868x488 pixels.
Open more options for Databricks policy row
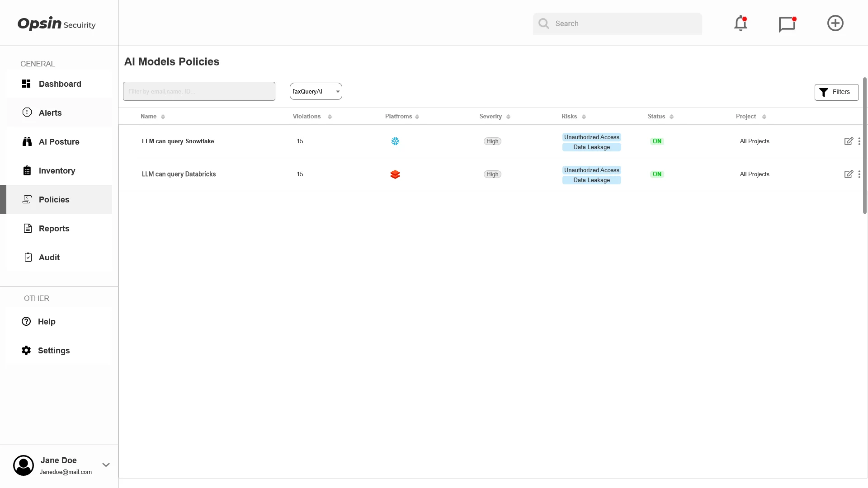[x=859, y=174]
